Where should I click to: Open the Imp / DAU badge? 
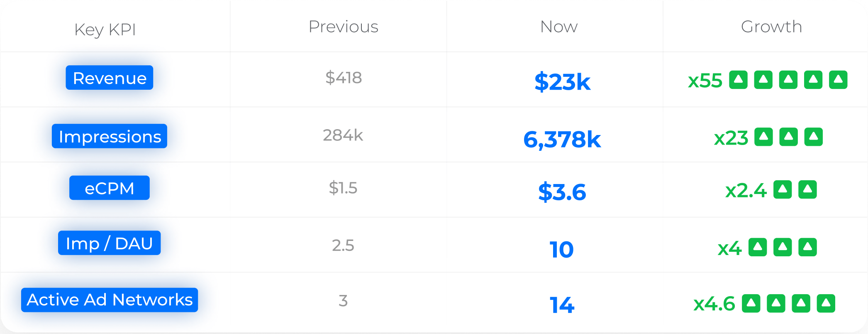click(x=110, y=243)
